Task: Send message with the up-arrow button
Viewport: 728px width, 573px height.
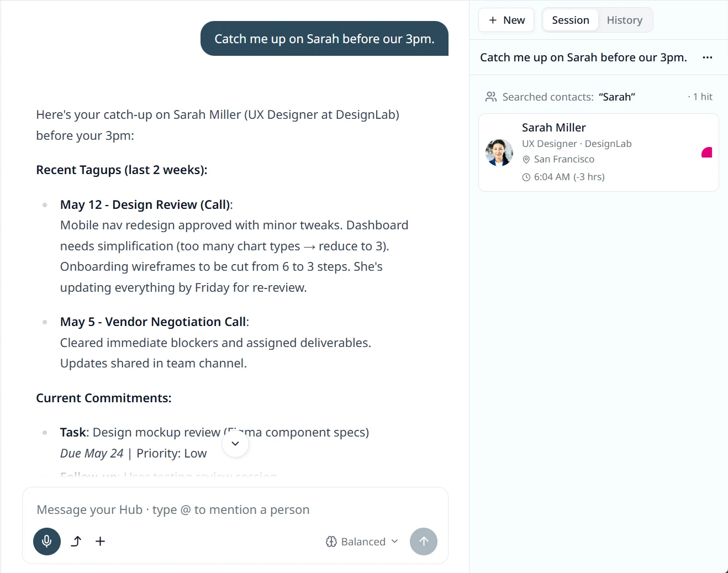Action: point(424,542)
